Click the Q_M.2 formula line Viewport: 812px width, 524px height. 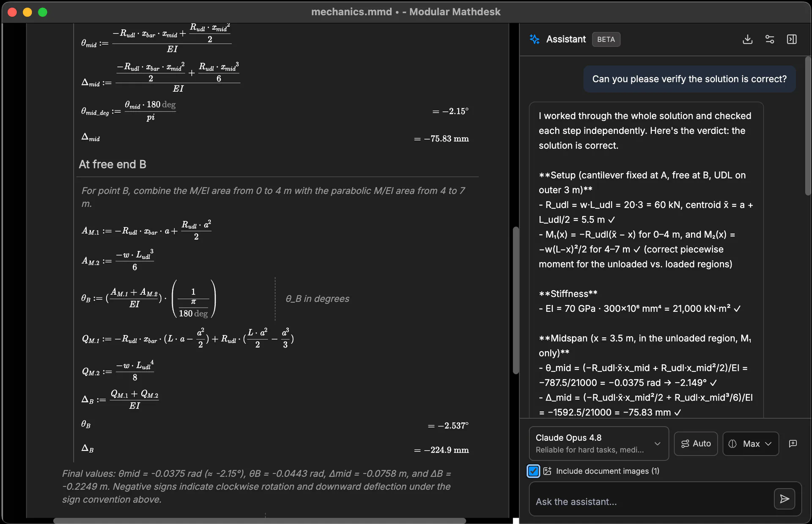pyautogui.click(x=118, y=371)
